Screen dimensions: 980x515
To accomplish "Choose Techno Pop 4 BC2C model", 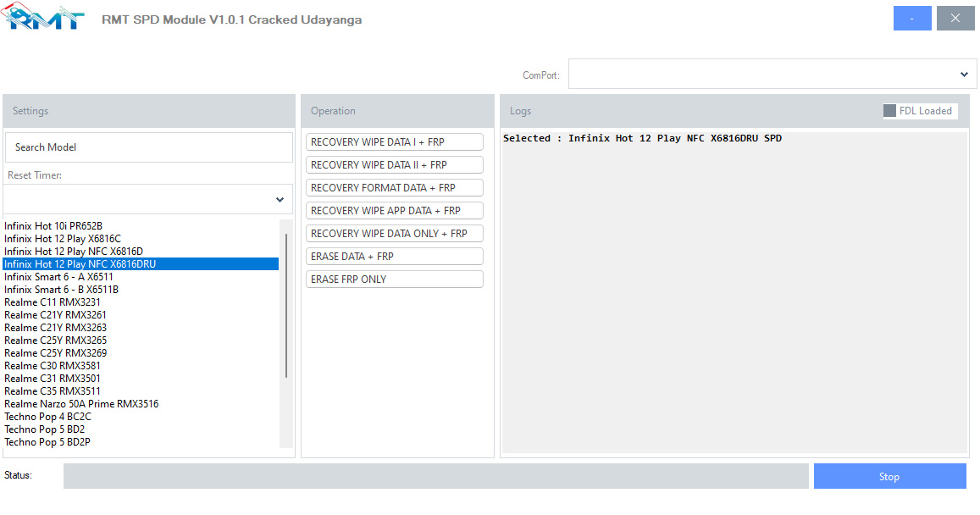I will (x=141, y=417).
